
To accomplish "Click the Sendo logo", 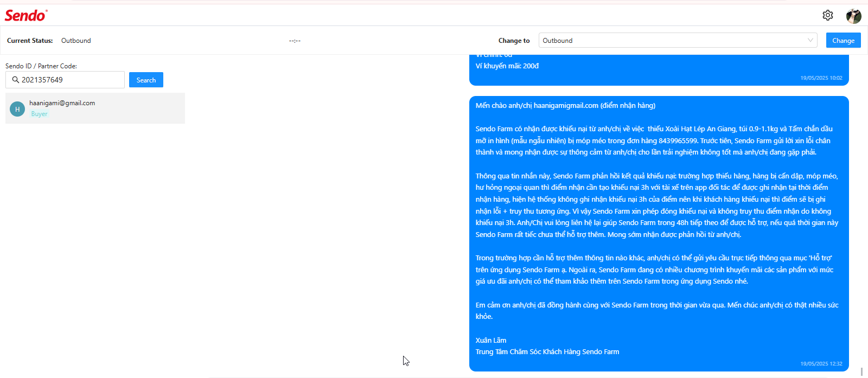I will coord(26,15).
